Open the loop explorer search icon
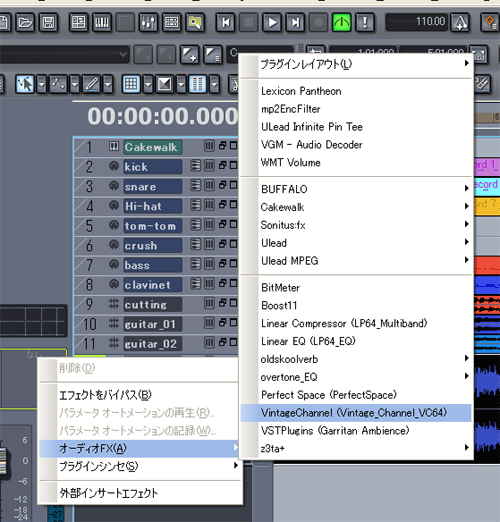 195,22
